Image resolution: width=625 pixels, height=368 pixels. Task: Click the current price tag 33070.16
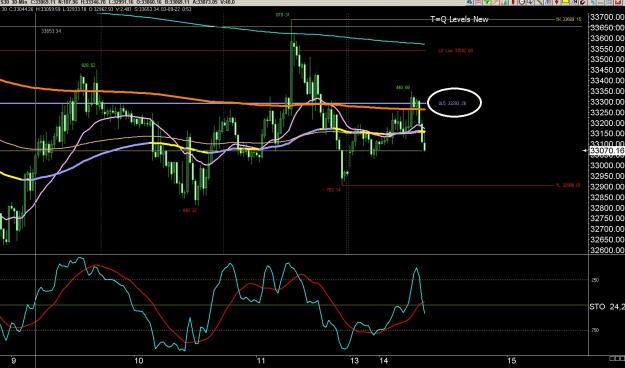click(x=607, y=150)
